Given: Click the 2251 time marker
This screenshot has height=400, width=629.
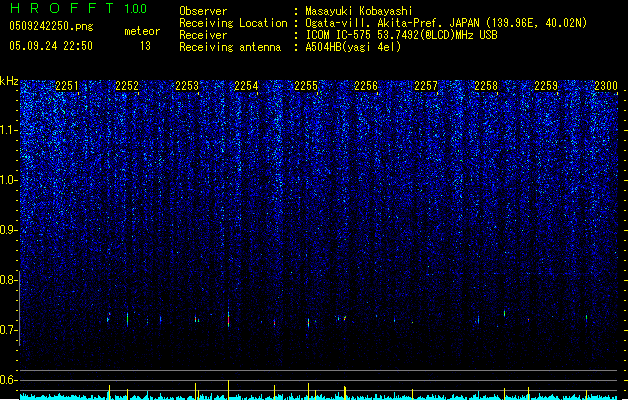Looking at the screenshot, I should [x=67, y=86].
